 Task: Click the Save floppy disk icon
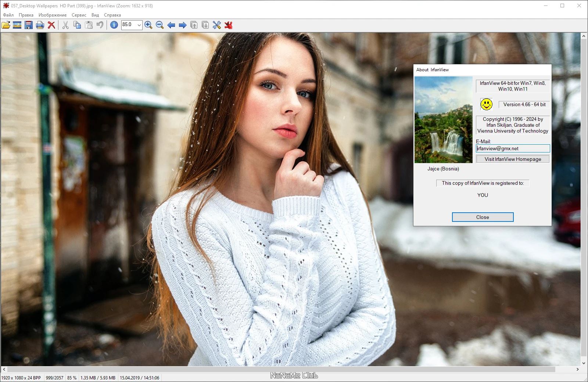pos(29,25)
